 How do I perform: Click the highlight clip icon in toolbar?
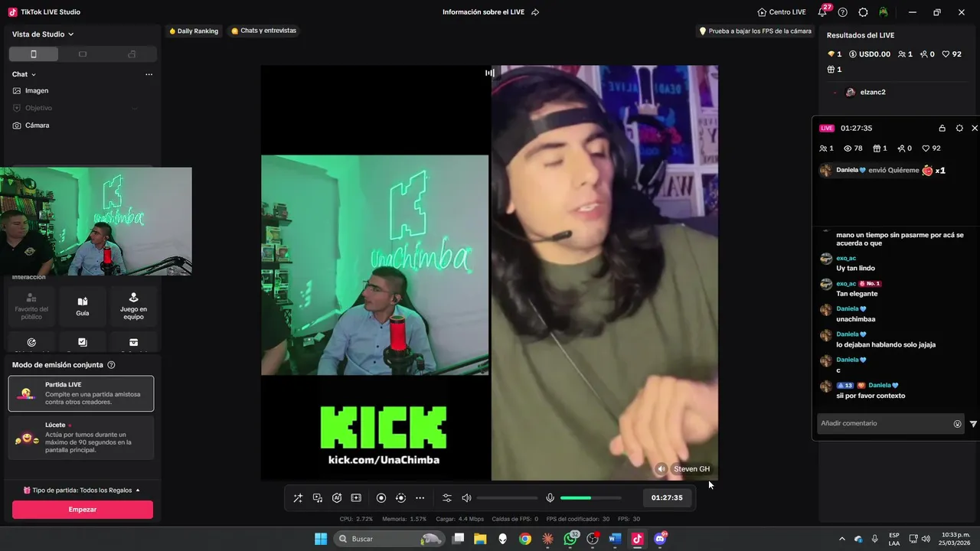coord(356,498)
